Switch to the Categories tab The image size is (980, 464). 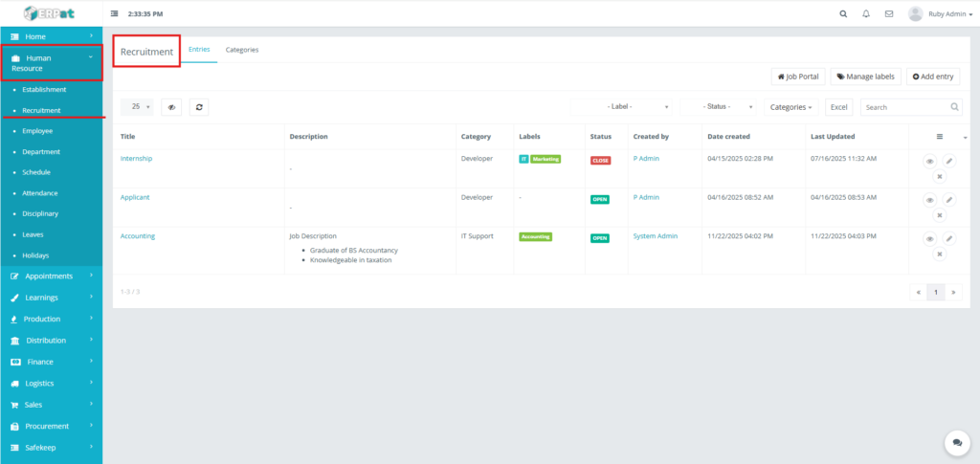point(242,50)
